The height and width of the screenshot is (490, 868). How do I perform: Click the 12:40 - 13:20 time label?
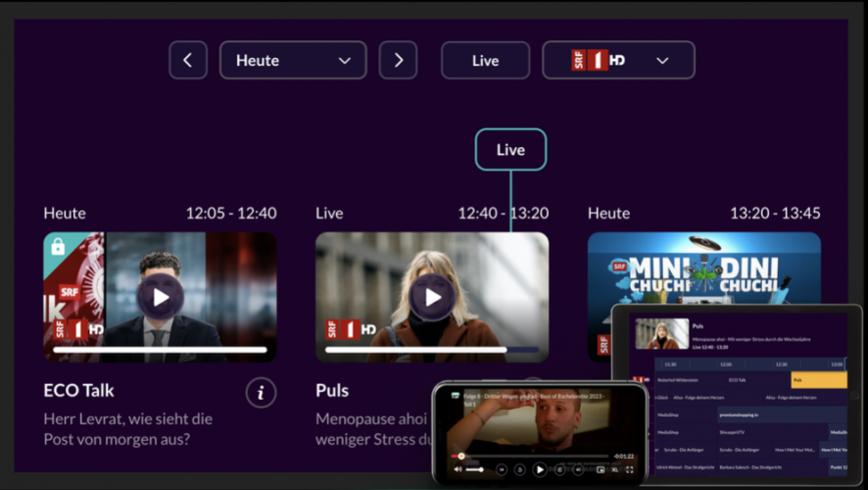(x=504, y=214)
